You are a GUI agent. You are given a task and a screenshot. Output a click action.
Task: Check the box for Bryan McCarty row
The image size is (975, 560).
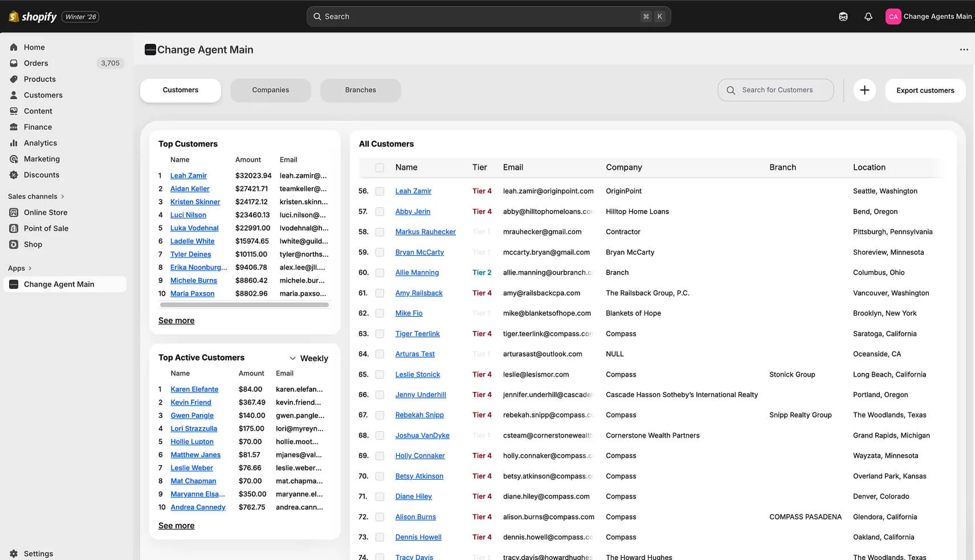coord(380,252)
